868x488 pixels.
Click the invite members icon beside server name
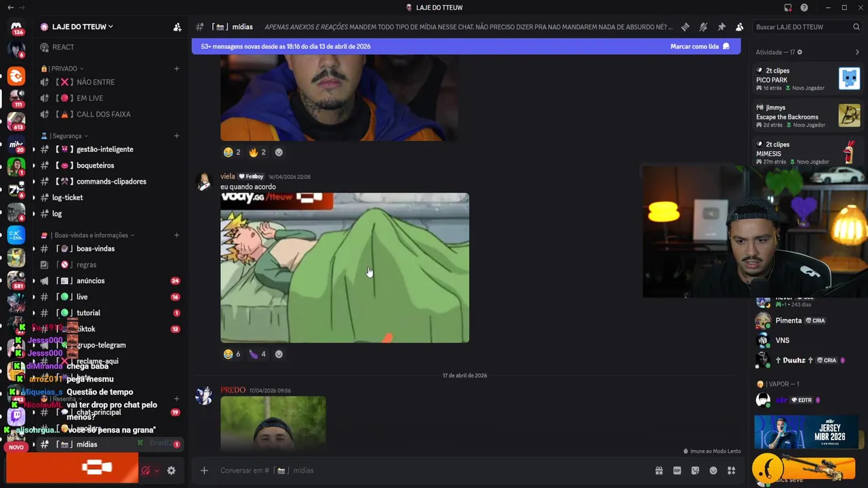point(177,27)
